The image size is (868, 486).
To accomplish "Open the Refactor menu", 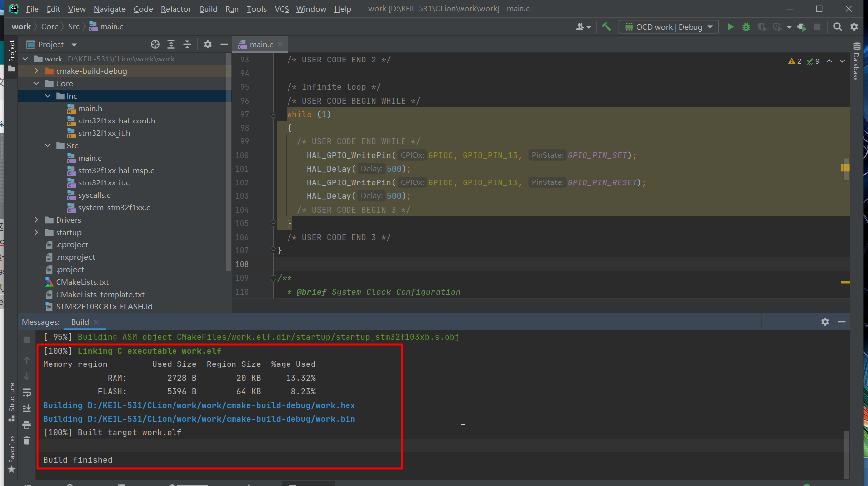I will click(x=175, y=9).
